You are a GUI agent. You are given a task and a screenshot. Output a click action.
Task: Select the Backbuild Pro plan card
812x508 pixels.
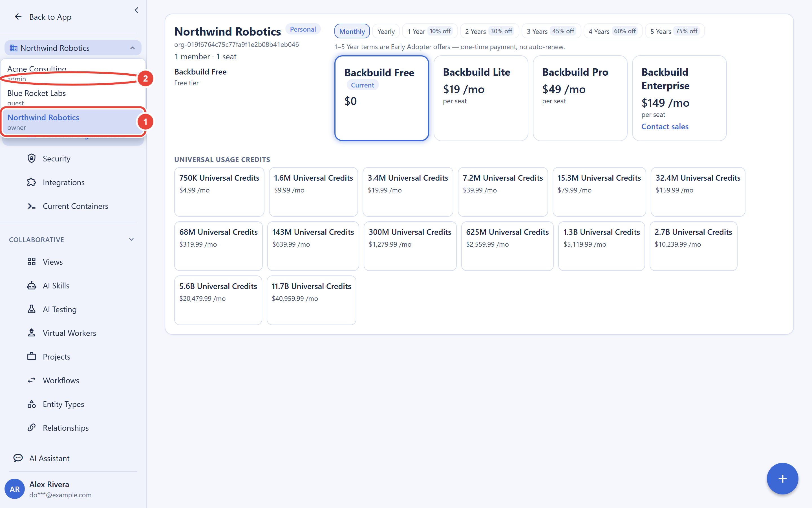point(580,98)
